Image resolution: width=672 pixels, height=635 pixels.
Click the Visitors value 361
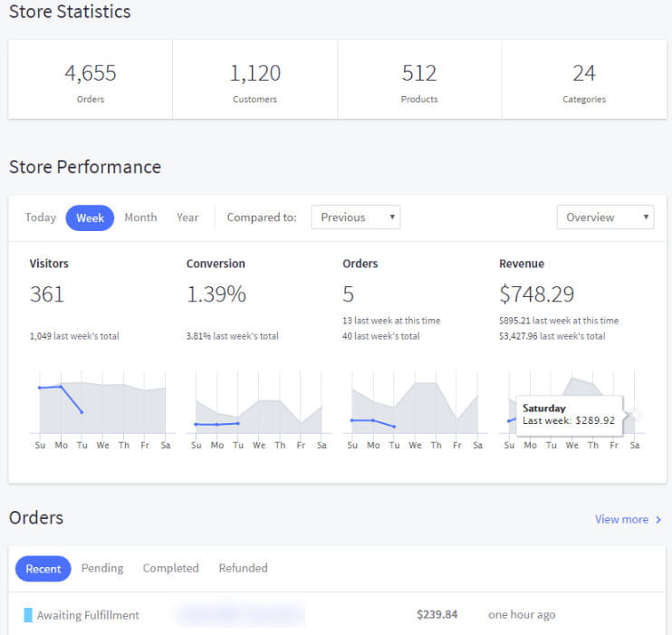[47, 294]
